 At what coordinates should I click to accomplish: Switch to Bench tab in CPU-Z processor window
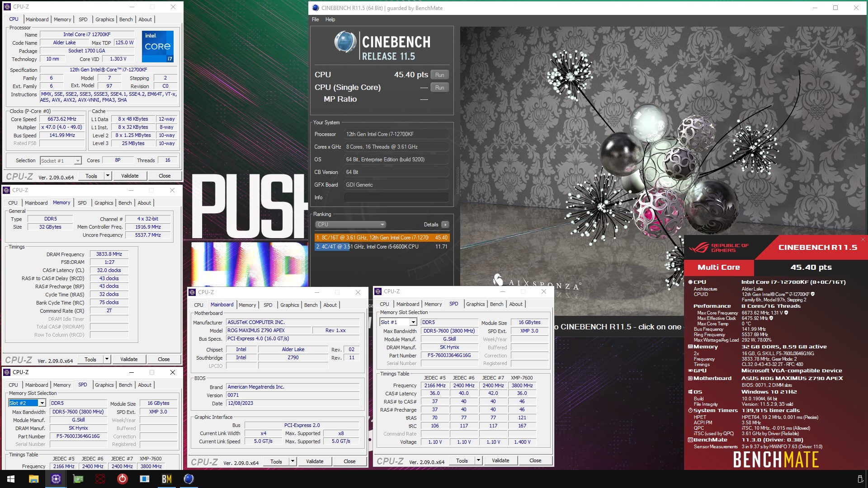click(x=126, y=19)
